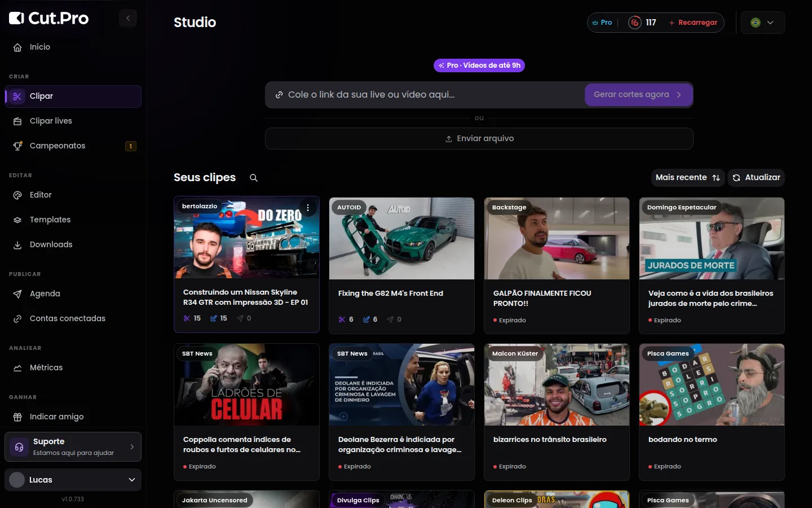This screenshot has height=508, width=812.
Task: Click the credits coin icon
Action: click(x=635, y=23)
